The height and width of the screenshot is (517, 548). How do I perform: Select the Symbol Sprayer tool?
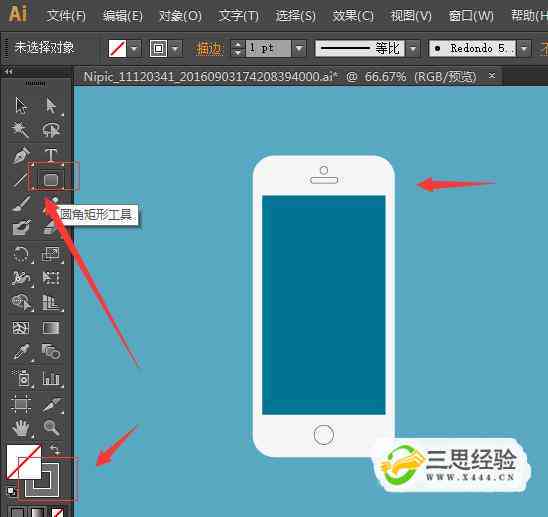22,378
